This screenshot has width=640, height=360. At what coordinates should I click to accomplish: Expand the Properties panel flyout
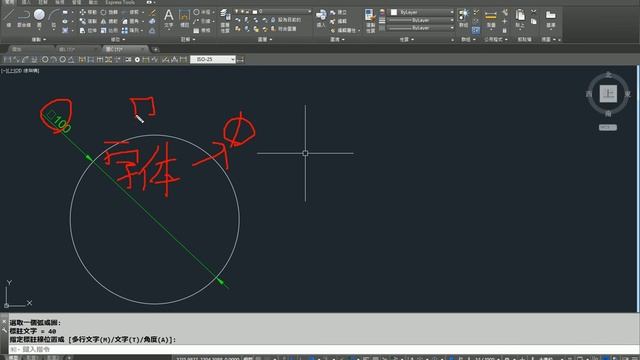(407, 40)
